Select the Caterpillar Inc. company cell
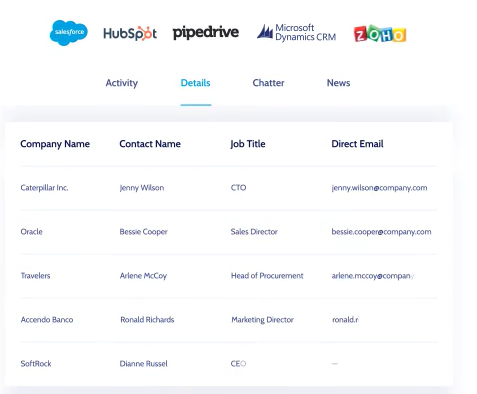Screen dimensions: 477x394 pos(44,188)
